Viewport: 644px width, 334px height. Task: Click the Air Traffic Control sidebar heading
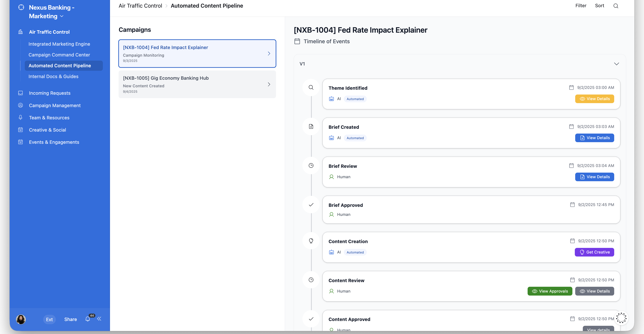coord(49,32)
